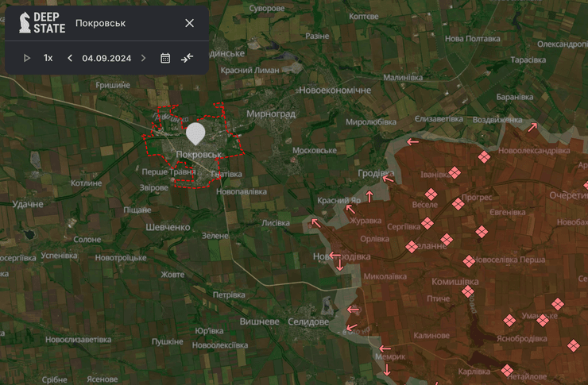Image resolution: width=588 pixels, height=385 pixels.
Task: Click the collapse arrows icon
Action: tap(188, 58)
